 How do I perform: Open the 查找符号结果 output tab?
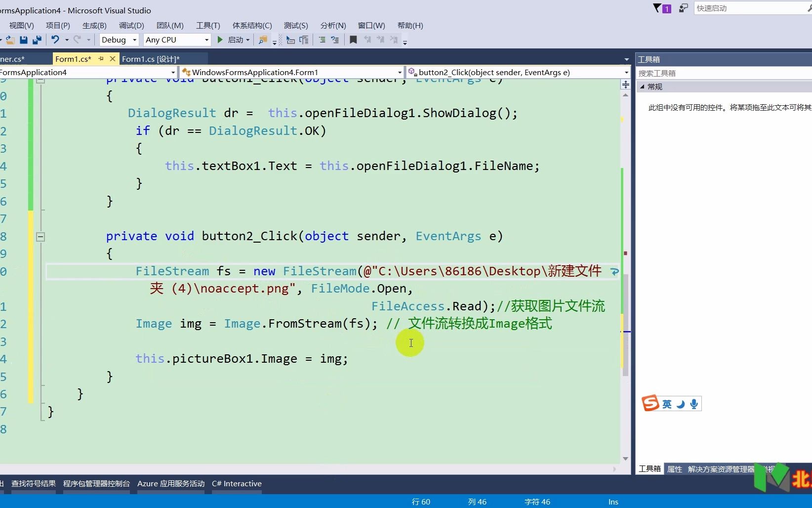pos(34,483)
